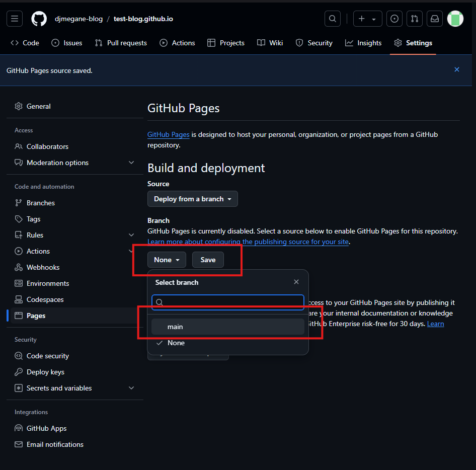Select the None branch option
Image resolution: width=476 pixels, height=470 pixels.
point(176,343)
